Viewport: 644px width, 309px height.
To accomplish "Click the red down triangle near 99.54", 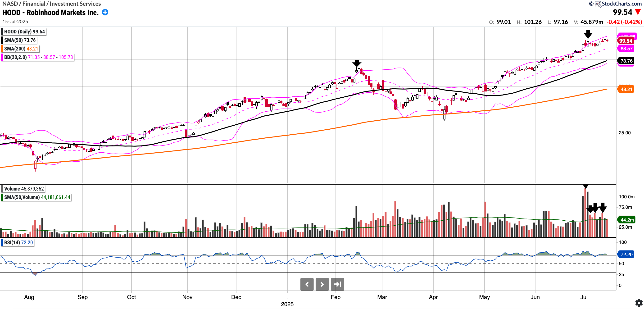I will [x=638, y=12].
